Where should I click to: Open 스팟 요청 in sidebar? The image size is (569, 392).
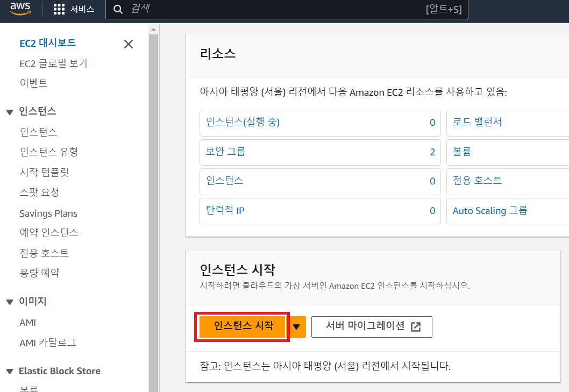(x=39, y=192)
